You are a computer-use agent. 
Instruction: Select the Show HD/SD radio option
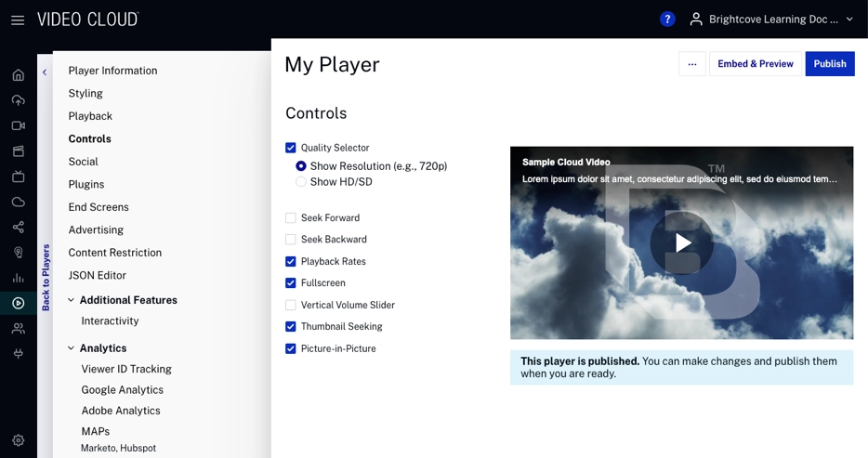pos(301,182)
